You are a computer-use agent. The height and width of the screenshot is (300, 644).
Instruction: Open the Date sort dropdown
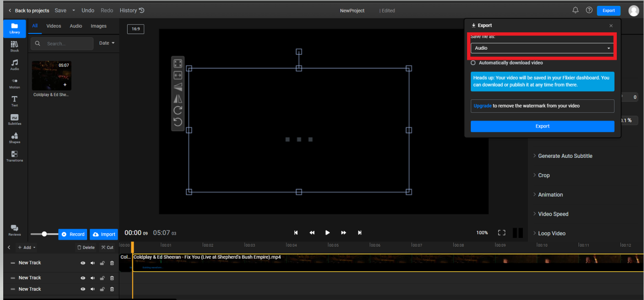point(107,43)
